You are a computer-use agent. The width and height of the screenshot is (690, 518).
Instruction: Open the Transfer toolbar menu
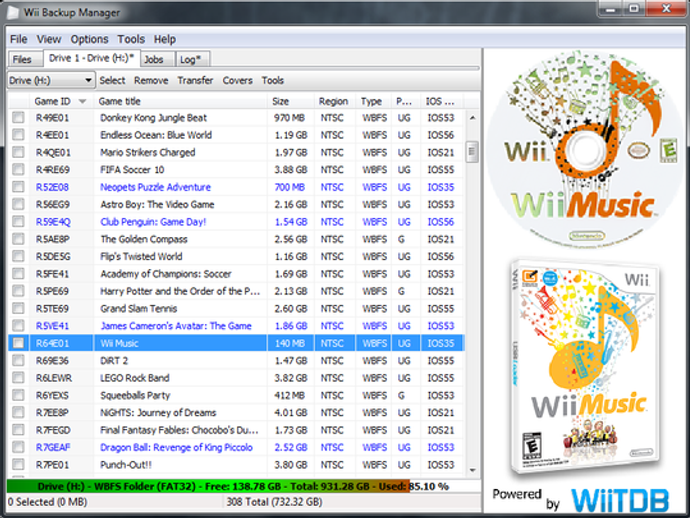195,80
